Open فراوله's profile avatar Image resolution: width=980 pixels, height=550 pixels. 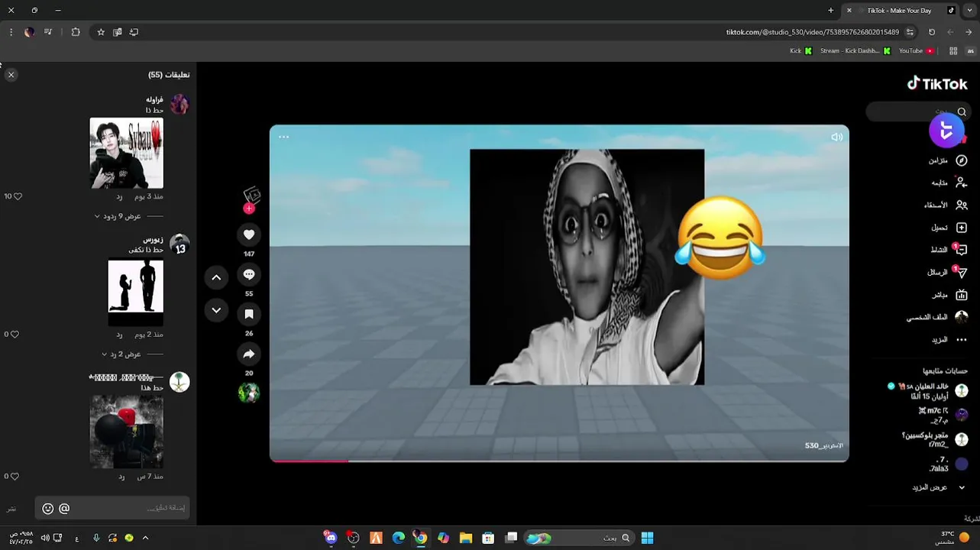point(180,104)
